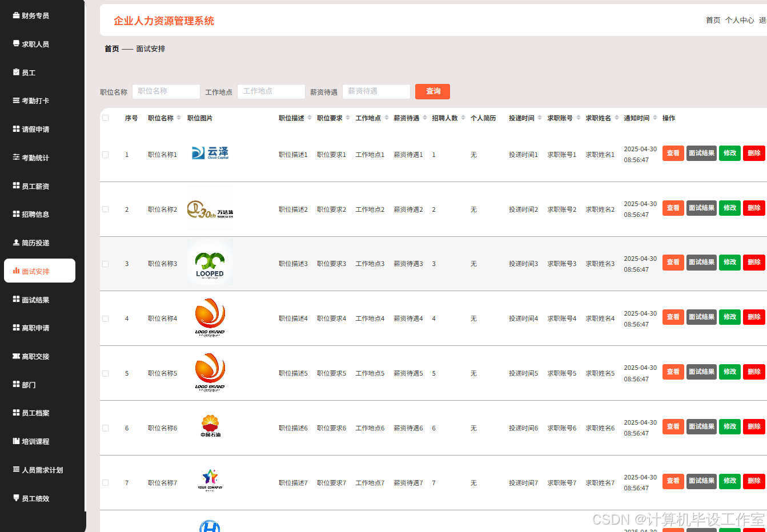Click the orange 查询 search button

[x=432, y=91]
